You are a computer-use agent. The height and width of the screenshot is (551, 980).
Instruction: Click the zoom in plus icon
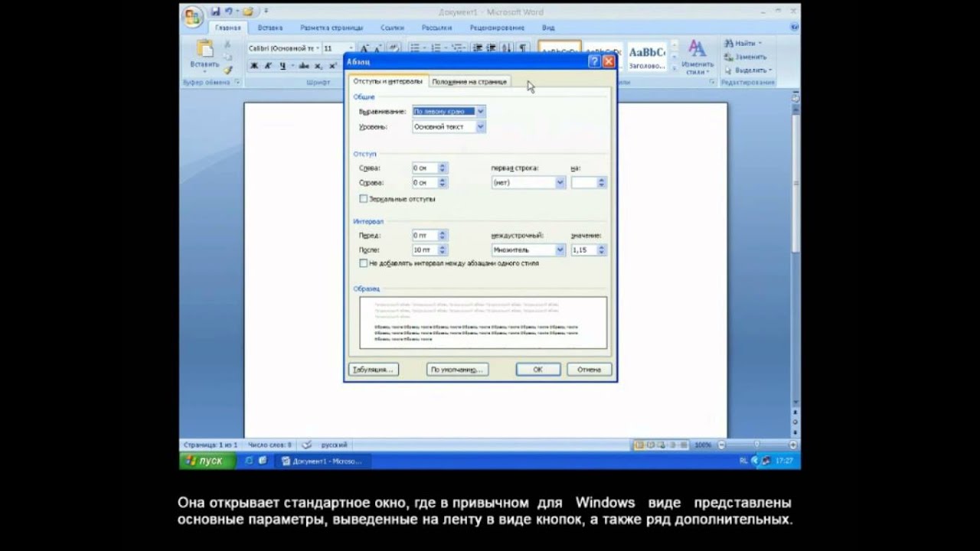tap(793, 445)
